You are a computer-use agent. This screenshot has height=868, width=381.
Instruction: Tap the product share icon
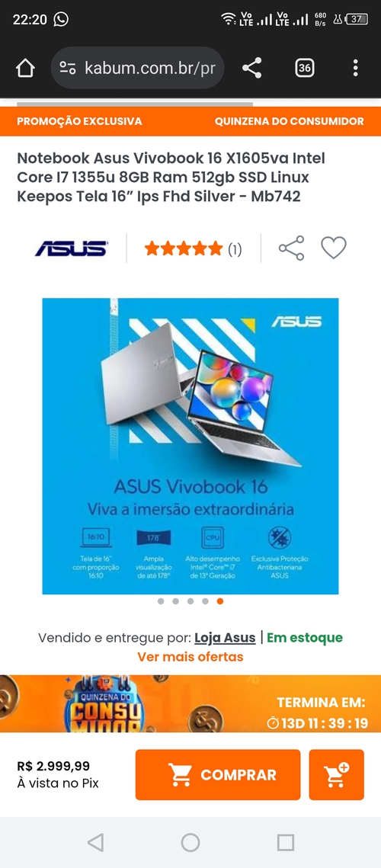pyautogui.click(x=291, y=248)
